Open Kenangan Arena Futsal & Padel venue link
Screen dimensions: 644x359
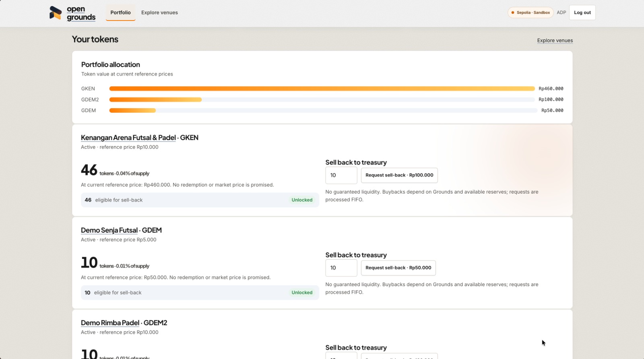pyautogui.click(x=128, y=138)
